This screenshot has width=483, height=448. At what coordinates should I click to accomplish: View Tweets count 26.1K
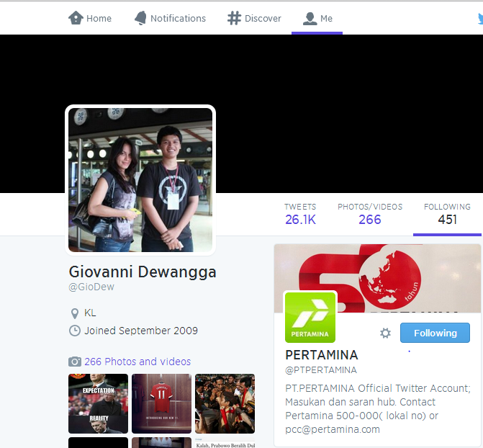[x=300, y=215]
